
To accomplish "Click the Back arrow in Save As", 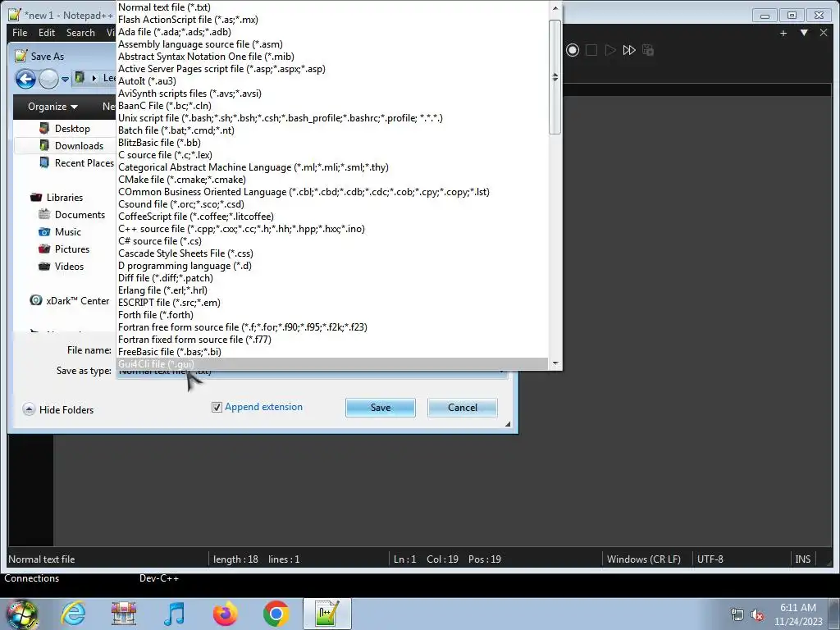I will 25,79.
